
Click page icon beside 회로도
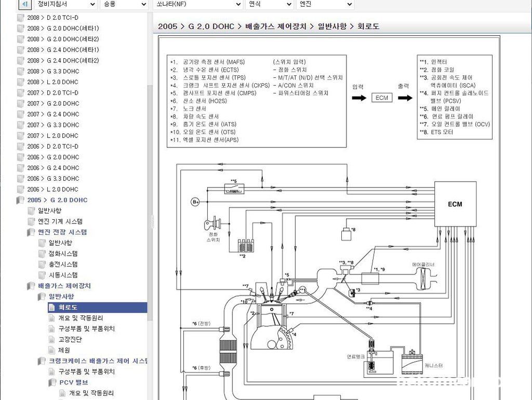pos(52,308)
